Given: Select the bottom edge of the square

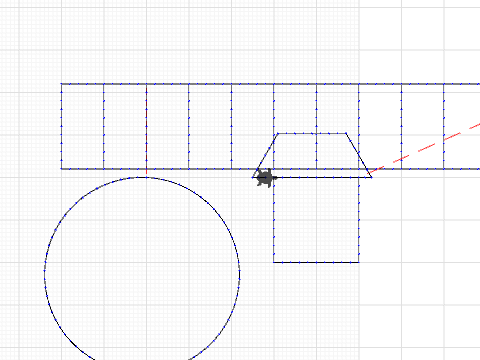Looking at the screenshot, I should [x=316, y=263].
